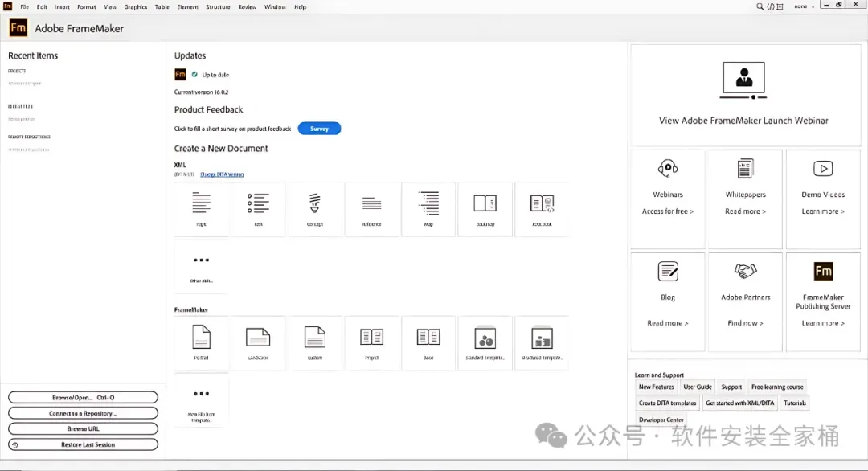Click Access for free under Webinars

pos(668,211)
